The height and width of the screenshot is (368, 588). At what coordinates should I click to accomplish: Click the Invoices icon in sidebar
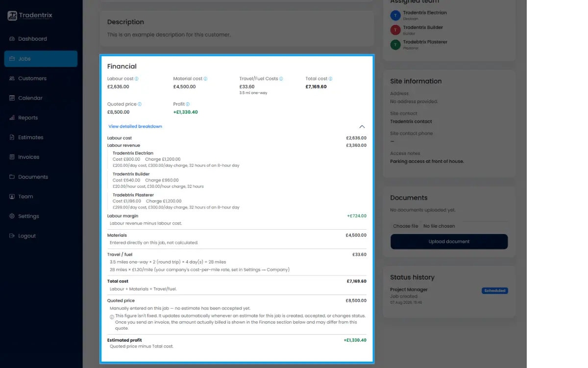click(12, 157)
